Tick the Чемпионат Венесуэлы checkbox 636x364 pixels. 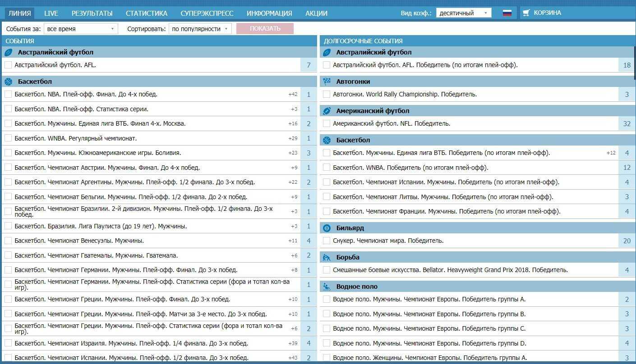(8, 241)
